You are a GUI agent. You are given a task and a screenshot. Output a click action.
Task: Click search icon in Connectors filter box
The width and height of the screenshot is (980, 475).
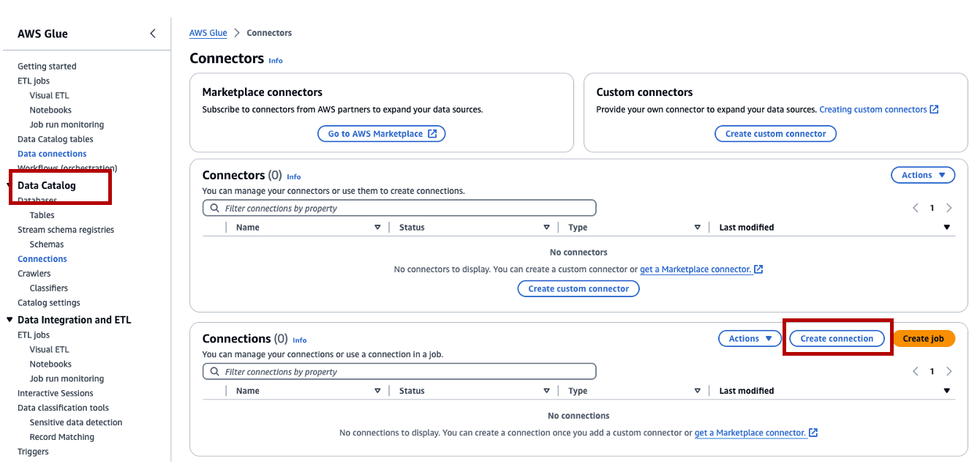click(x=214, y=208)
